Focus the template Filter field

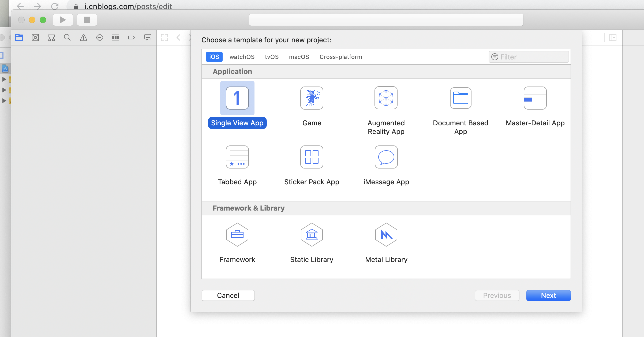tap(529, 57)
